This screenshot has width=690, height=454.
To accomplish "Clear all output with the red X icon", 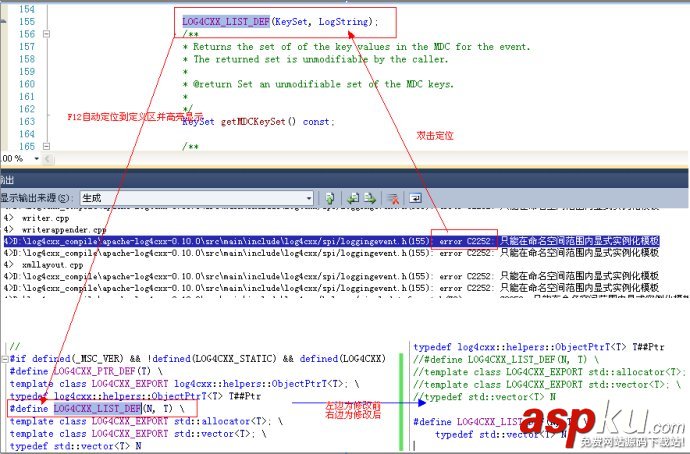I will (393, 198).
